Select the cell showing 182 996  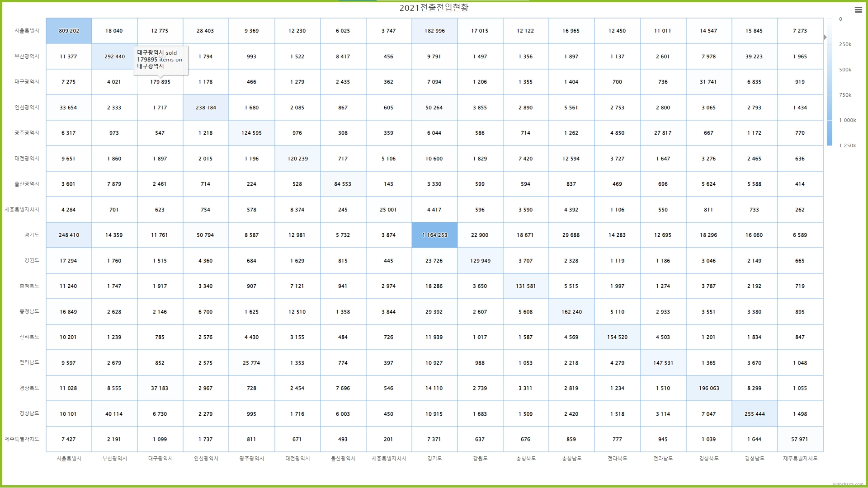pyautogui.click(x=434, y=31)
